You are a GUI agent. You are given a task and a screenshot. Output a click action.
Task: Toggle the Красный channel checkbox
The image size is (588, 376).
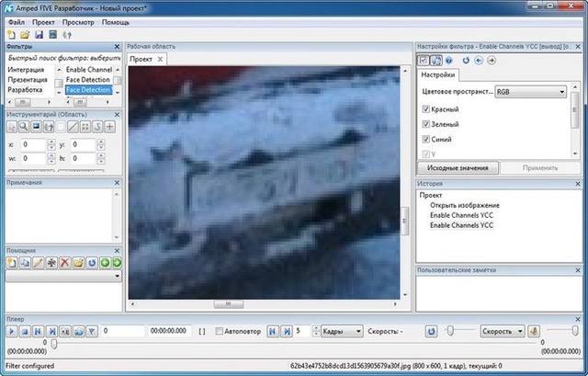pyautogui.click(x=425, y=108)
